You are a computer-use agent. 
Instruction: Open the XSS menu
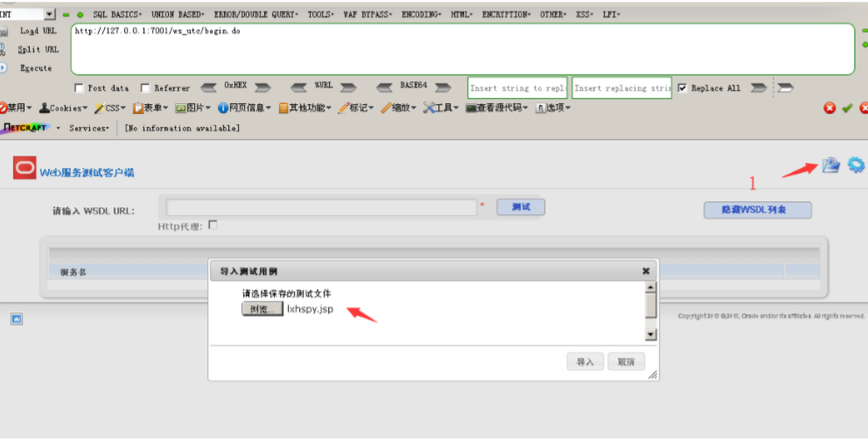click(584, 15)
